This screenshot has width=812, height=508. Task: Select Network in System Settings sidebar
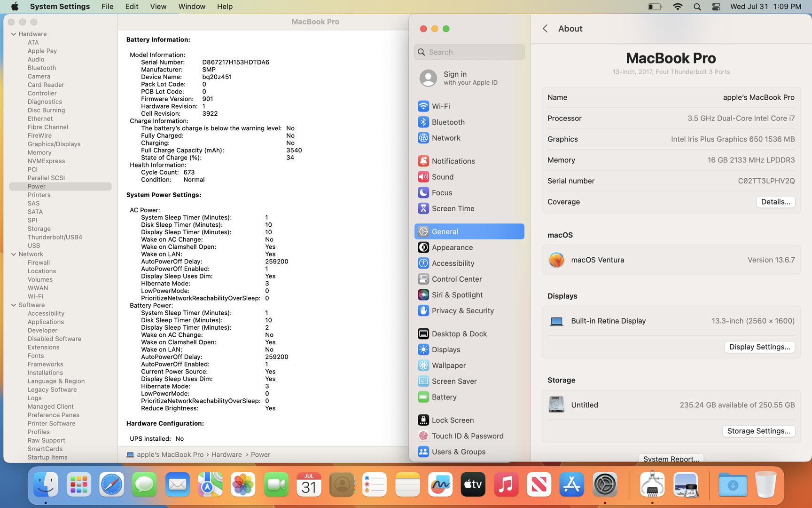469,138
